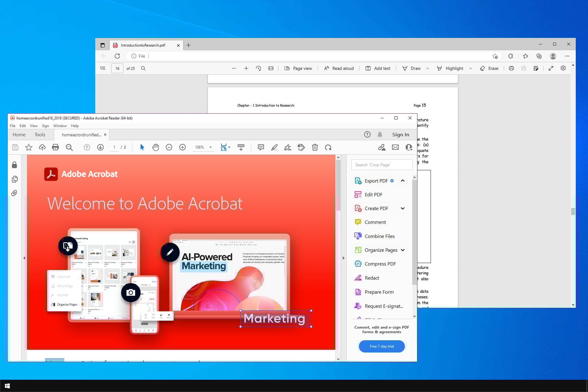
Task: Toggle Edge table of contents sidebar
Action: click(x=103, y=68)
